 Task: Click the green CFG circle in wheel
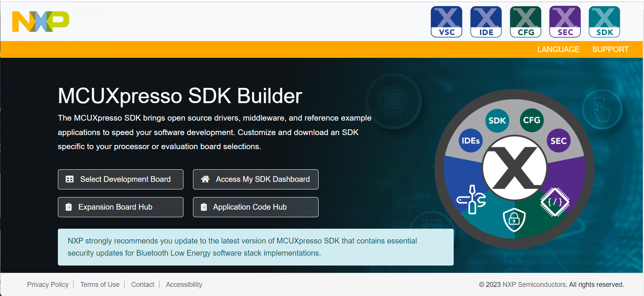coord(531,120)
